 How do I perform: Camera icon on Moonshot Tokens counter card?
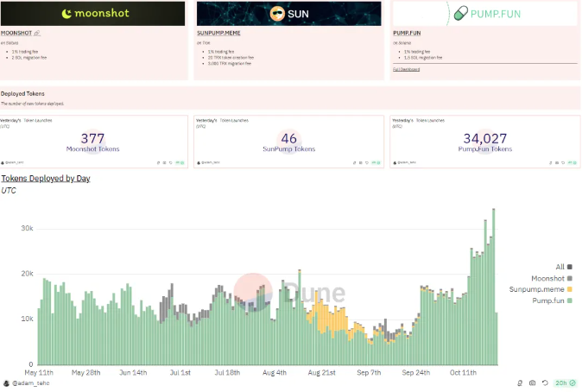point(164,163)
